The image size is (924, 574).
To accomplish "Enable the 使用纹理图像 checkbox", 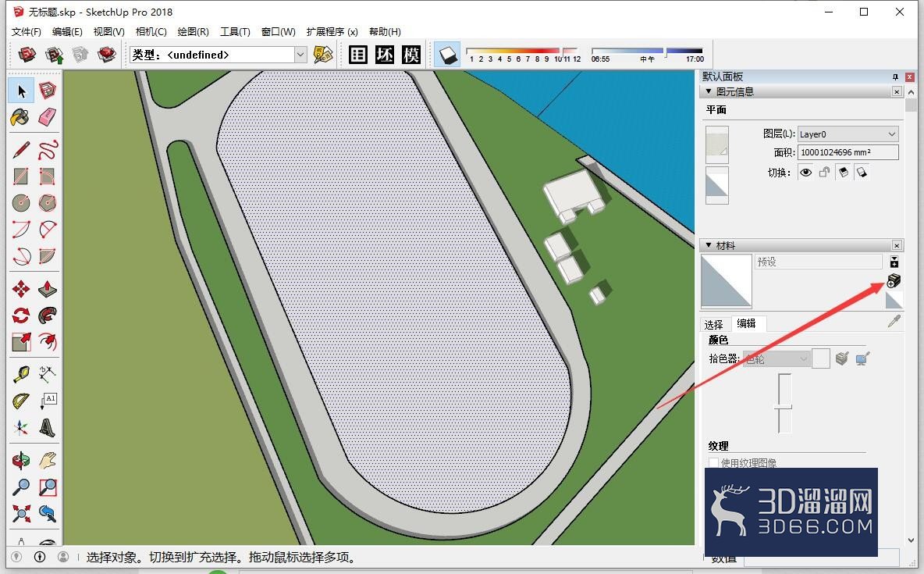I will (713, 463).
